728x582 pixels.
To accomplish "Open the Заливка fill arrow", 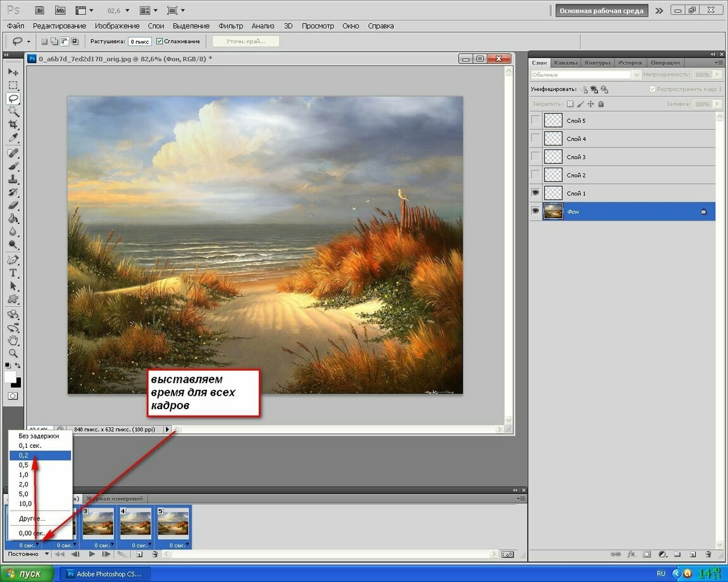I will click(x=717, y=104).
